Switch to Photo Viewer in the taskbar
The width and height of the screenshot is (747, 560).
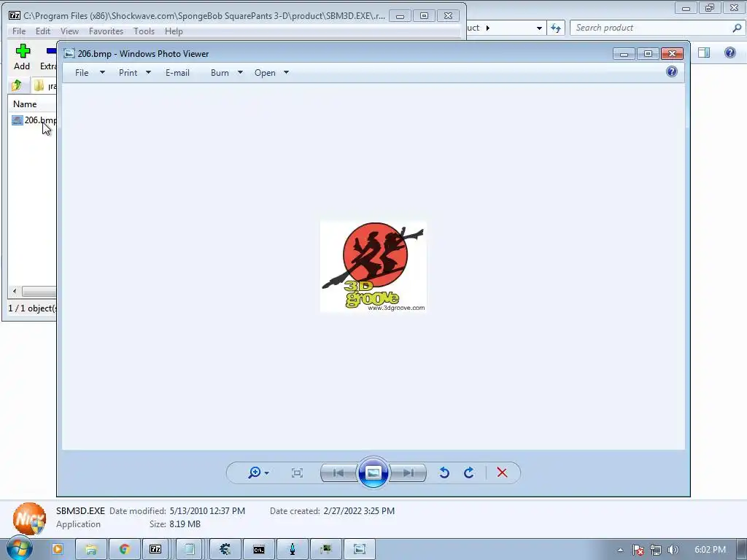[360, 549]
